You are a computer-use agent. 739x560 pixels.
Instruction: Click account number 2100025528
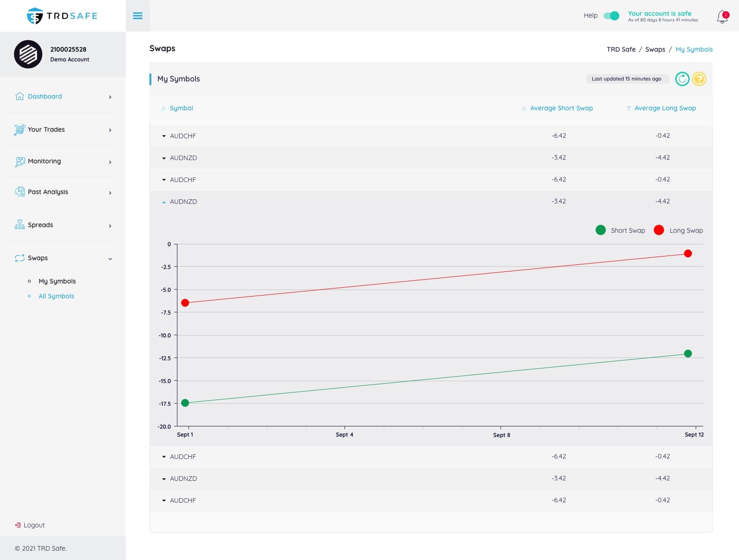pyautogui.click(x=68, y=49)
